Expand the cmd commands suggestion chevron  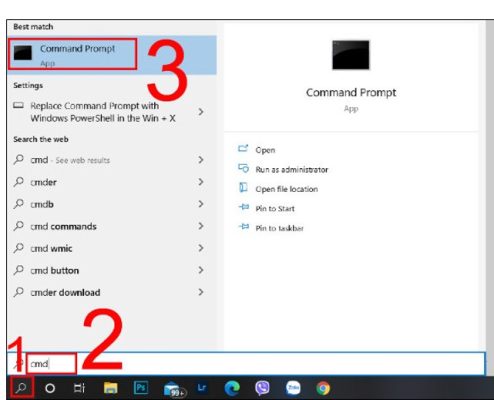[x=201, y=226]
